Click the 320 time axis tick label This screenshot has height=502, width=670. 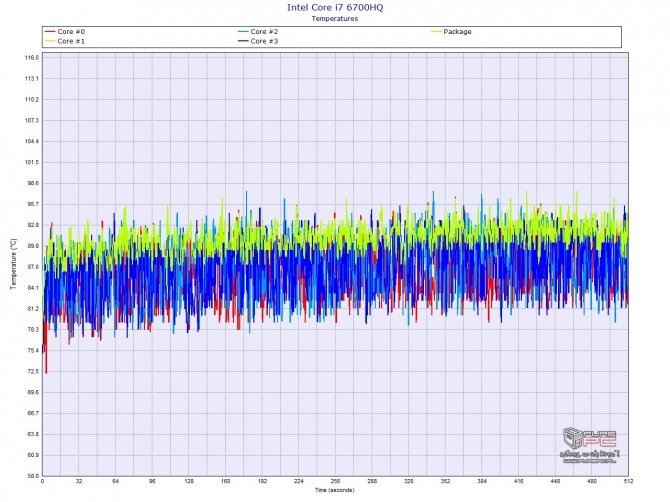click(x=408, y=481)
